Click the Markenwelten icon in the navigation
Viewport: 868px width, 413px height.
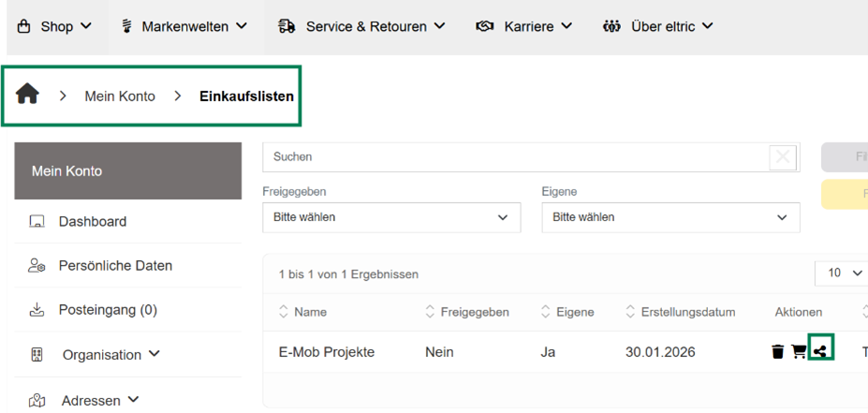click(x=126, y=26)
